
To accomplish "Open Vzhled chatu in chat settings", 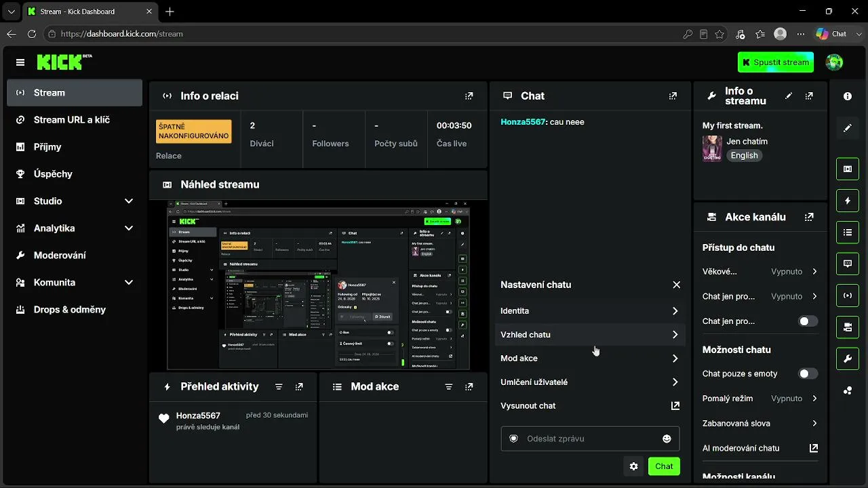I will 590,335.
